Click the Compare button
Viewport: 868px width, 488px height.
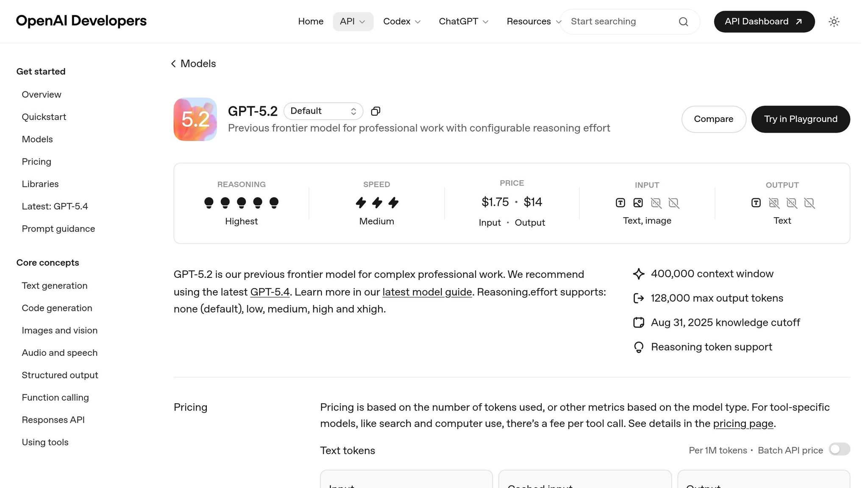coord(713,119)
